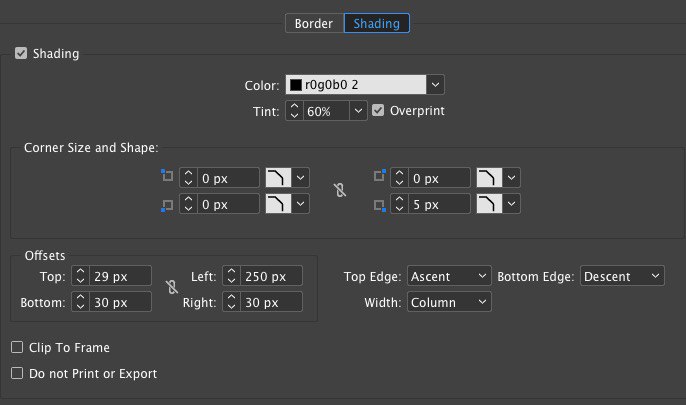The image size is (686, 405).
Task: Click the top-left corner indicator icon
Action: pos(167,175)
